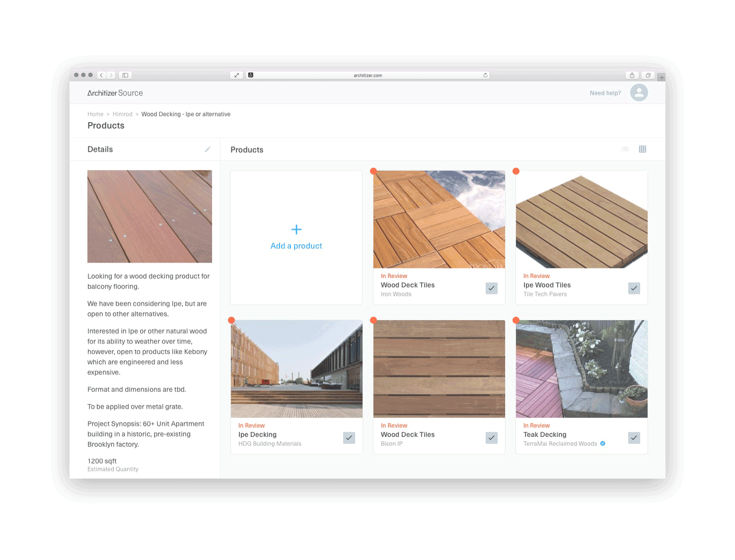This screenshot has width=735, height=560.
Task: Switch to grid view icon
Action: 643,149
